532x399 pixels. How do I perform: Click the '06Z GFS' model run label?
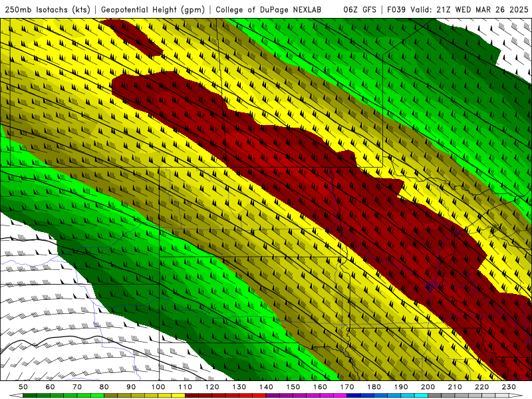pyautogui.click(x=360, y=9)
